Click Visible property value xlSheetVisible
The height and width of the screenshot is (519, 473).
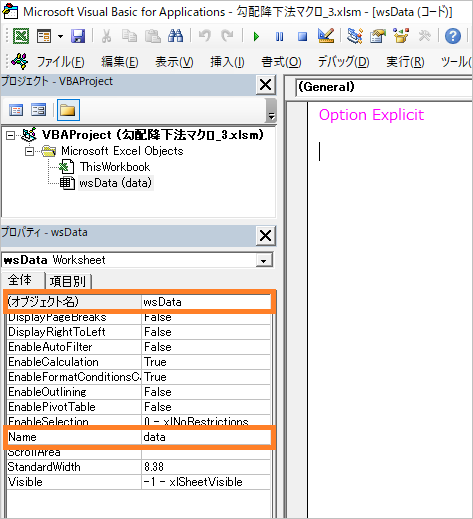pos(206,482)
